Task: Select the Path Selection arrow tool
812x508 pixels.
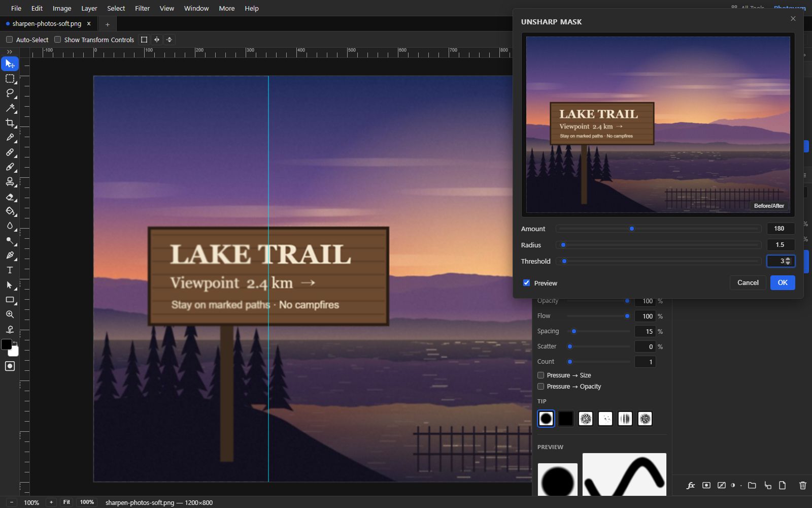Action: point(10,284)
